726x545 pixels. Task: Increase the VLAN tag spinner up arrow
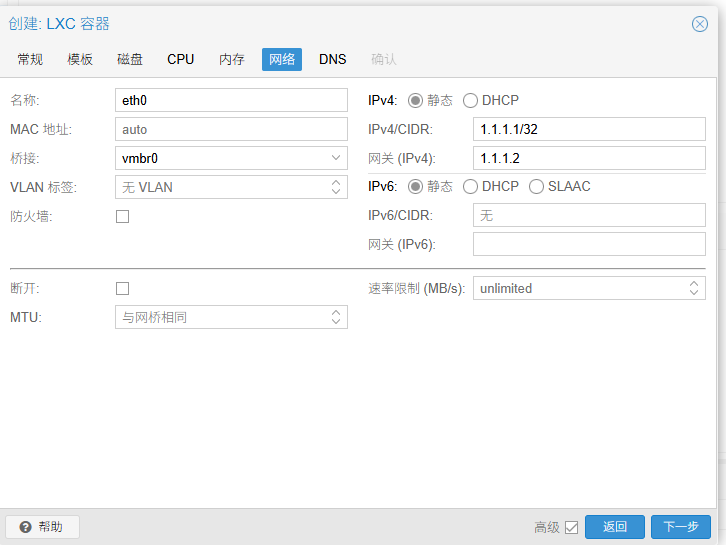(x=336, y=182)
